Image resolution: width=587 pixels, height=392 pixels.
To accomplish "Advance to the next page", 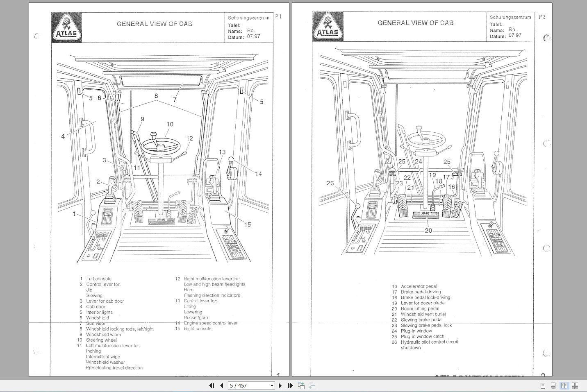I will (x=280, y=385).
